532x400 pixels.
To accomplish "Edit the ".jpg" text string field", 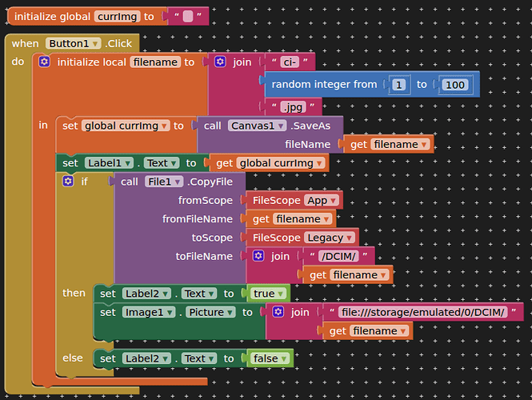I will tap(291, 106).
